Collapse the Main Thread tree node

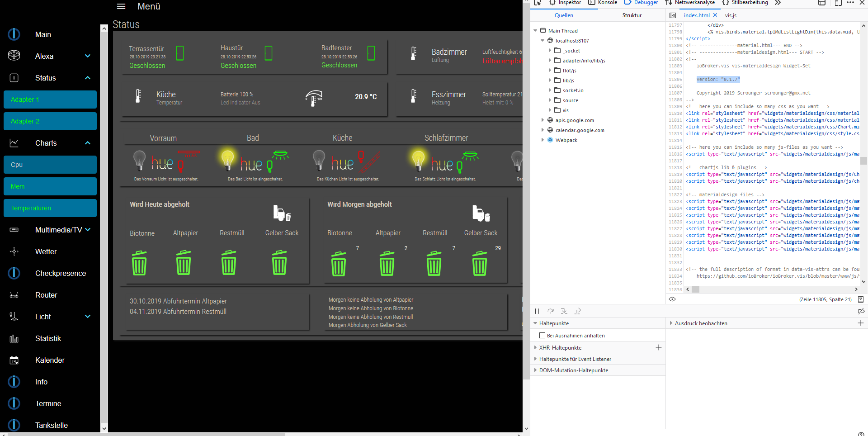[x=536, y=31]
